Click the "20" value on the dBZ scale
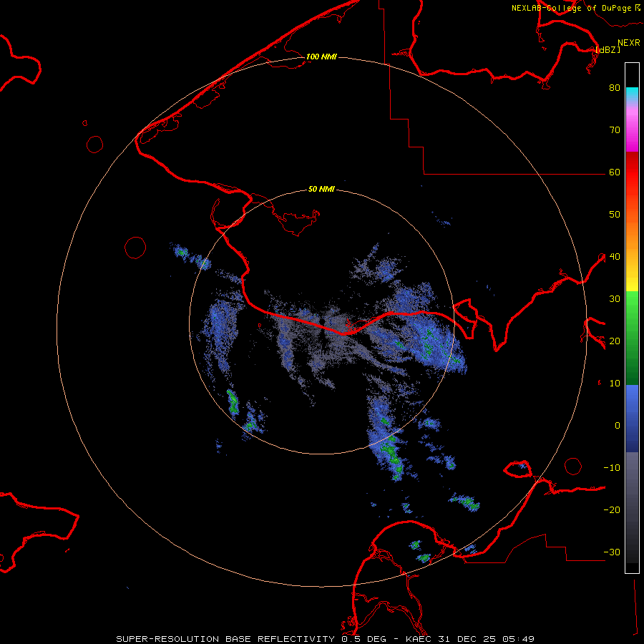Viewport: 644px width, 644px height. 615,341
